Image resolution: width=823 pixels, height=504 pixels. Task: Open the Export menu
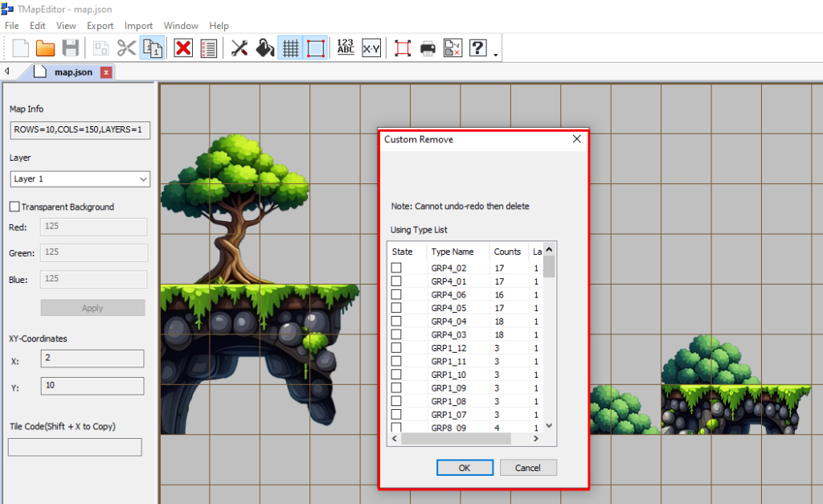pos(100,26)
